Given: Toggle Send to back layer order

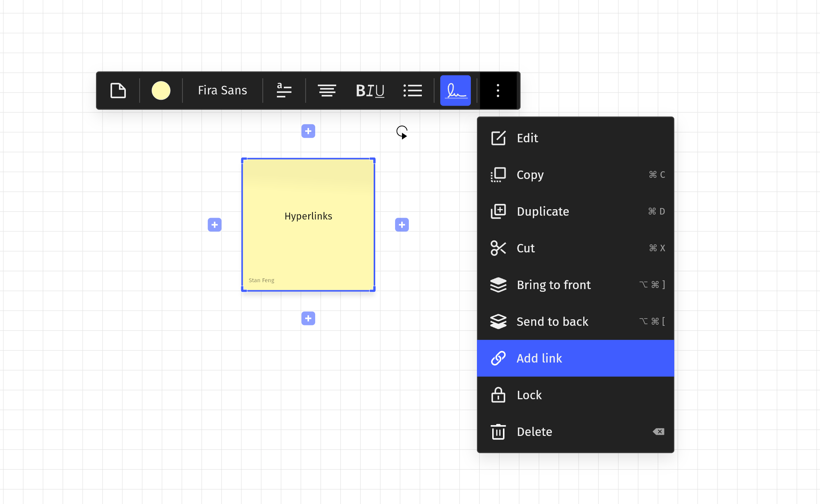Looking at the screenshot, I should [576, 321].
